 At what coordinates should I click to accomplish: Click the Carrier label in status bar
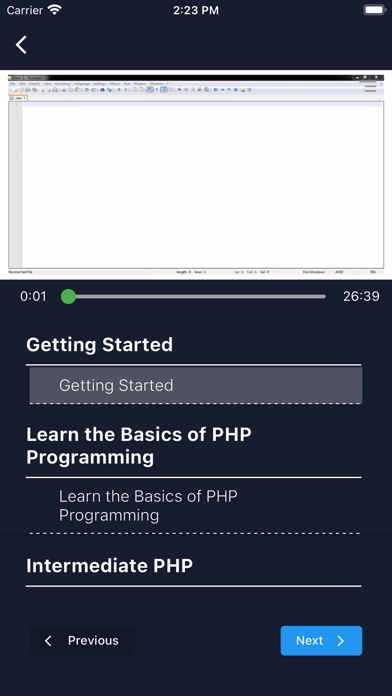point(25,11)
